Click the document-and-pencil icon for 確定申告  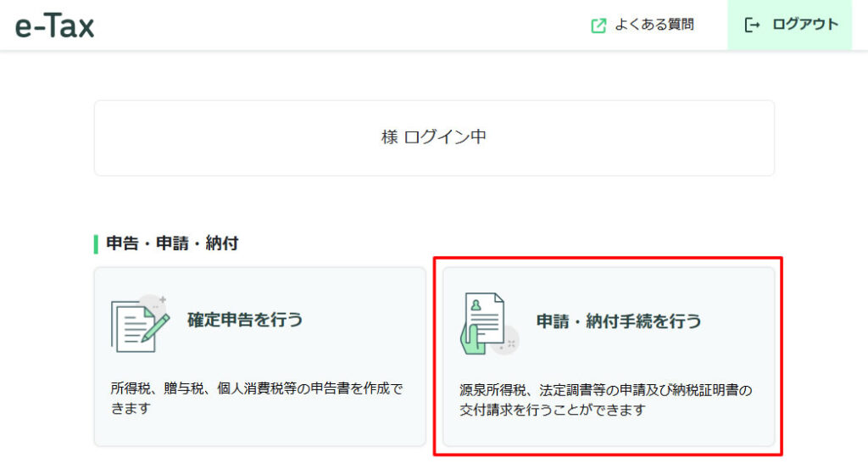tap(140, 324)
